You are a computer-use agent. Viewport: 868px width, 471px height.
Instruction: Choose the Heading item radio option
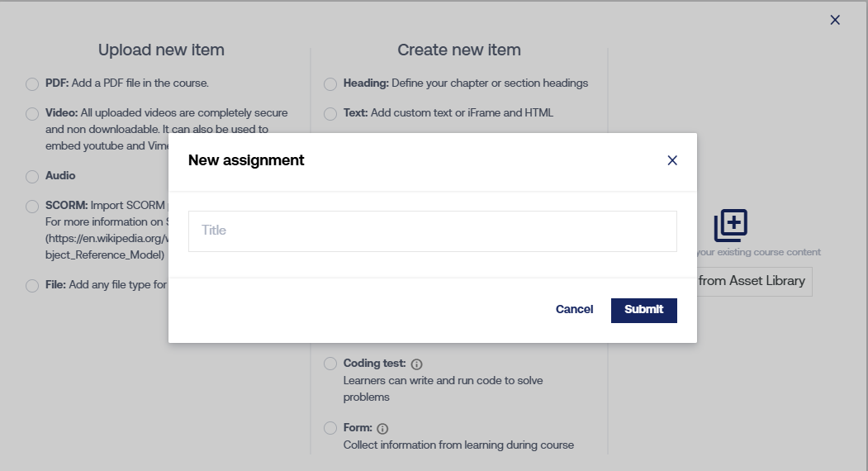[x=330, y=83]
